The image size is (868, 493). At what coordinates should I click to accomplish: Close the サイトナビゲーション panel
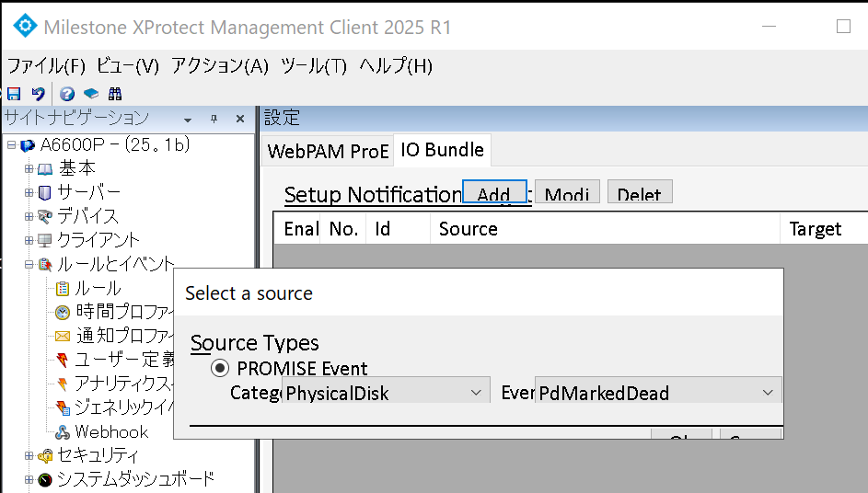click(x=240, y=119)
